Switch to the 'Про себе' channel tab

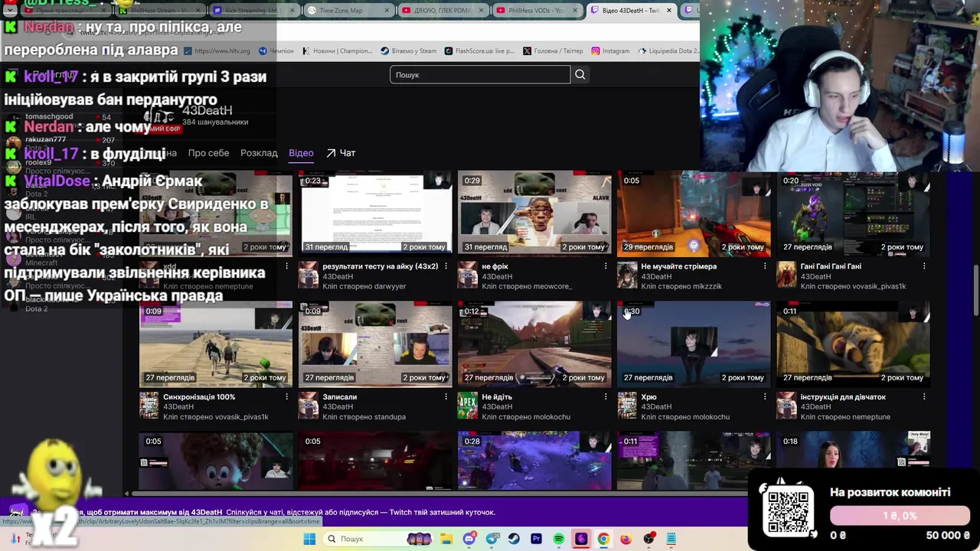[208, 153]
